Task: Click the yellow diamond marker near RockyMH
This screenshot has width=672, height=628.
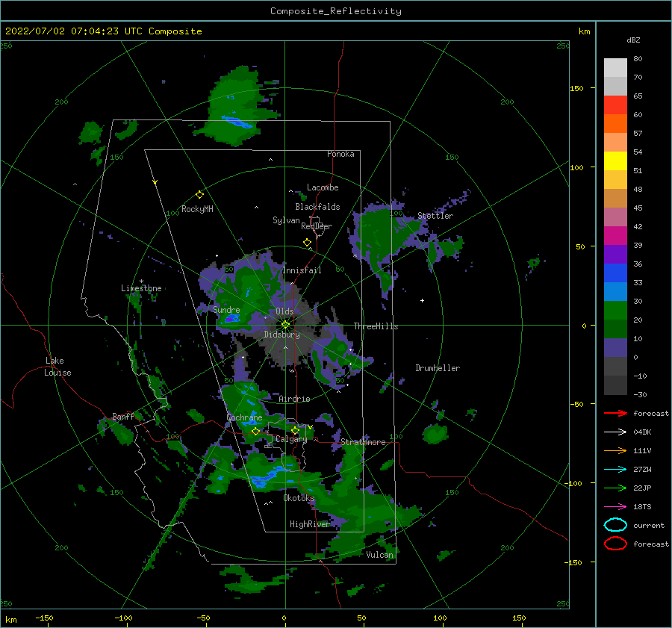Action: click(199, 195)
